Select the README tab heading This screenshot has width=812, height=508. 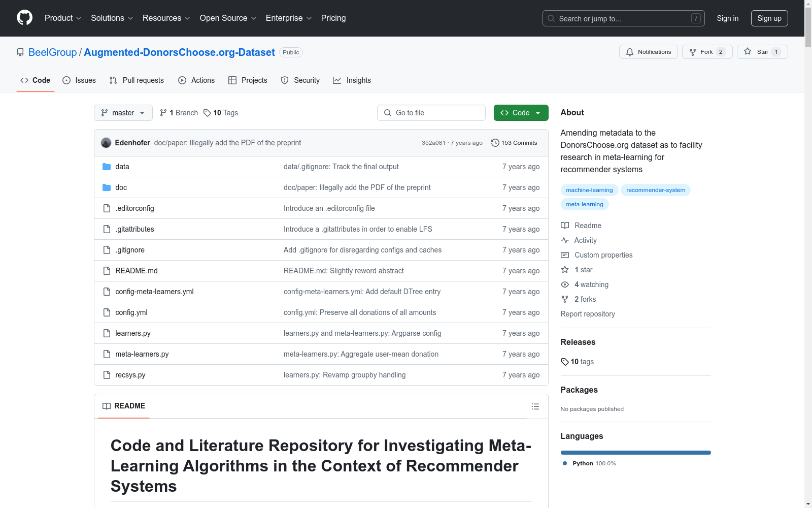pyautogui.click(x=124, y=406)
